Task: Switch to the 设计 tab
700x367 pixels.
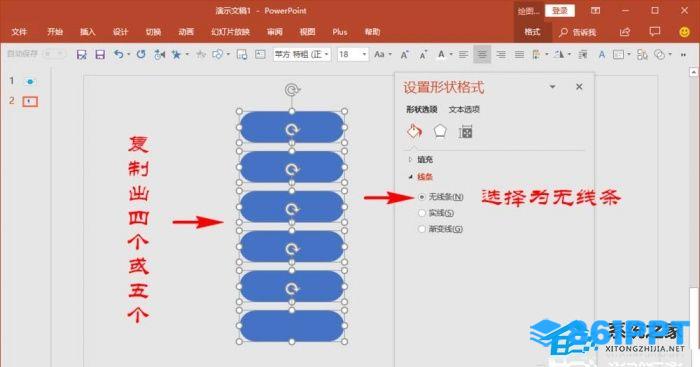Action: pos(120,32)
